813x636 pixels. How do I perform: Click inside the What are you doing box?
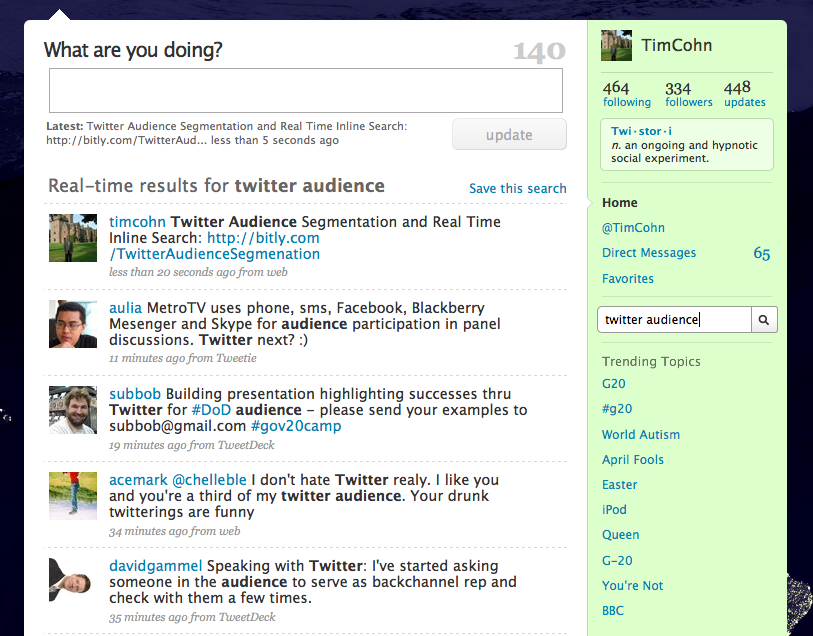[x=306, y=91]
